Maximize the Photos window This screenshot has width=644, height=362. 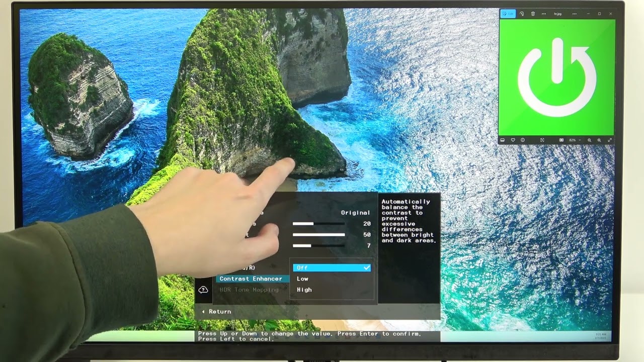point(599,14)
